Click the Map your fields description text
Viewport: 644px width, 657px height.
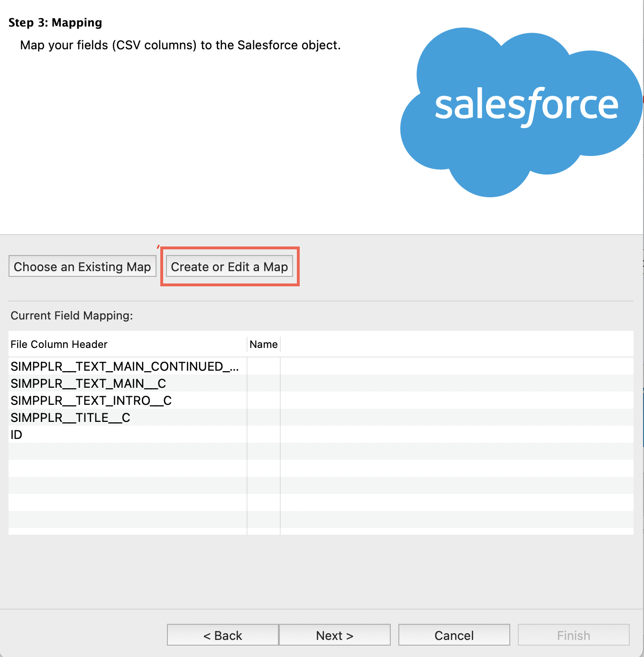180,46
